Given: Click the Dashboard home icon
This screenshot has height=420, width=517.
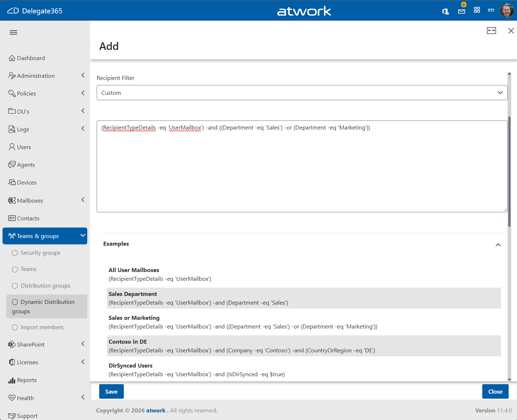Looking at the screenshot, I should (12, 58).
